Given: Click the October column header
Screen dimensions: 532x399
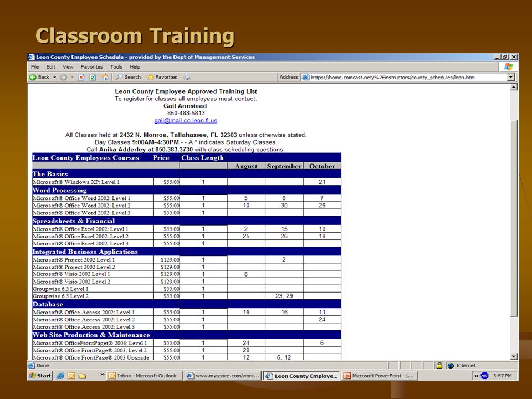Looking at the screenshot, I should [322, 166].
